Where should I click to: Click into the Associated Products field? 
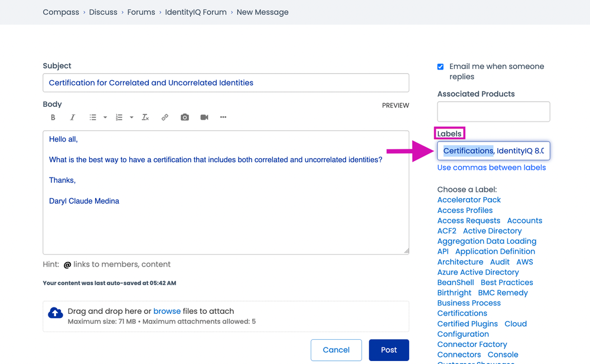(493, 112)
